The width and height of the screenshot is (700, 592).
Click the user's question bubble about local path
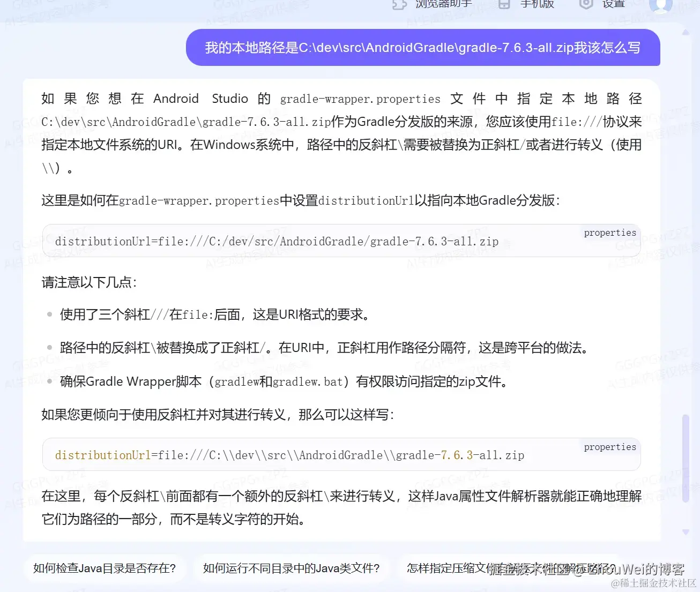[x=422, y=48]
